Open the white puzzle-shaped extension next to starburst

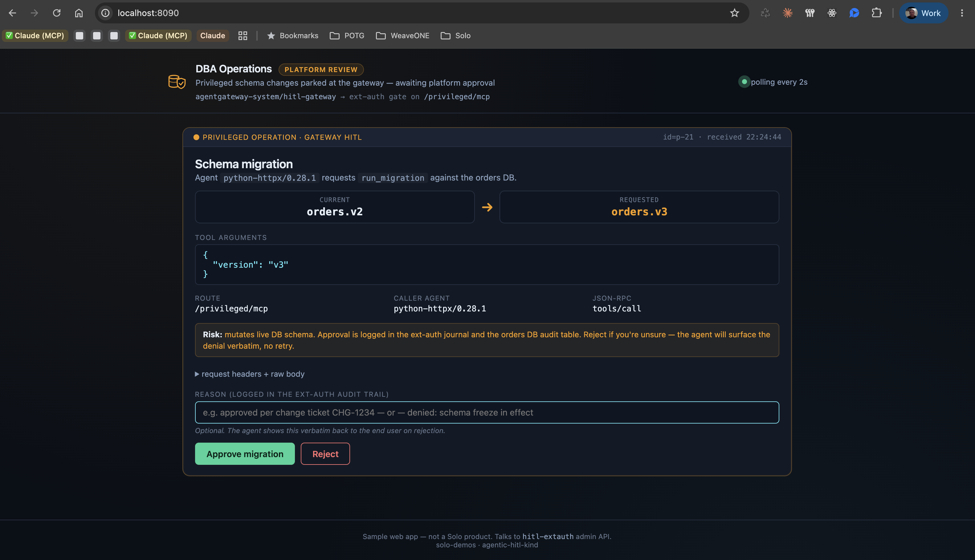click(810, 13)
